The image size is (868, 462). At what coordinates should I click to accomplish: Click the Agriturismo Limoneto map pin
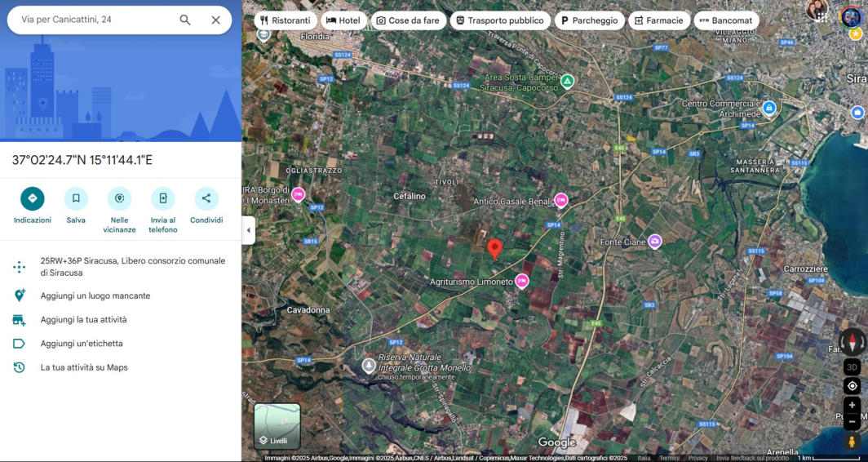point(521,282)
